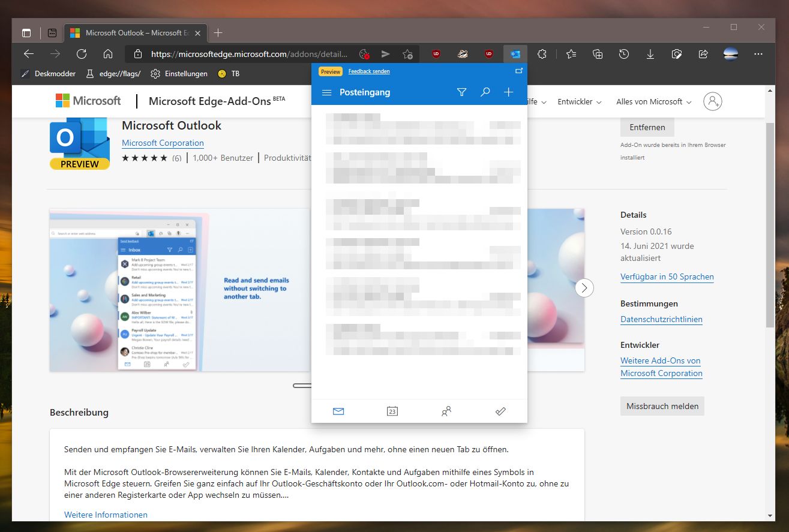
Task: Pop out the Outlook extension window
Action: [519, 71]
